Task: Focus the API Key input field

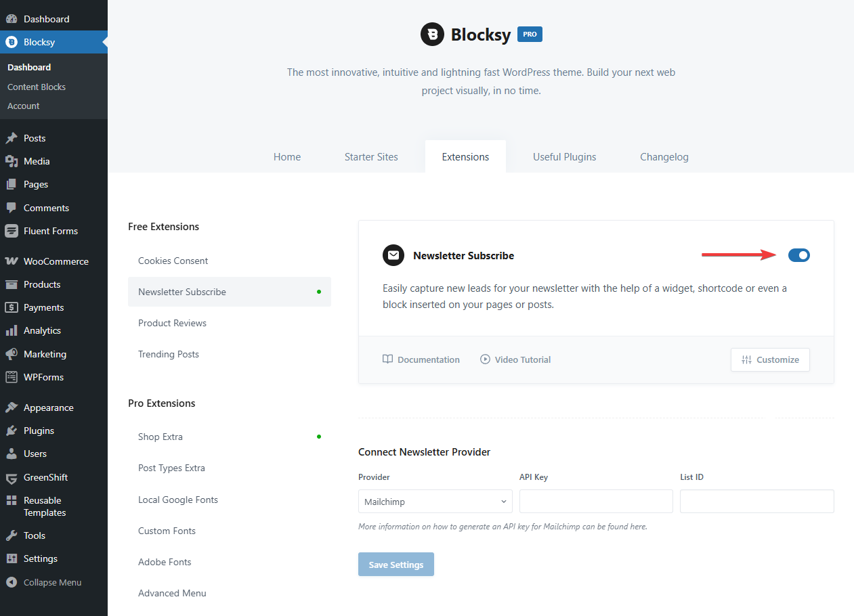Action: (596, 502)
